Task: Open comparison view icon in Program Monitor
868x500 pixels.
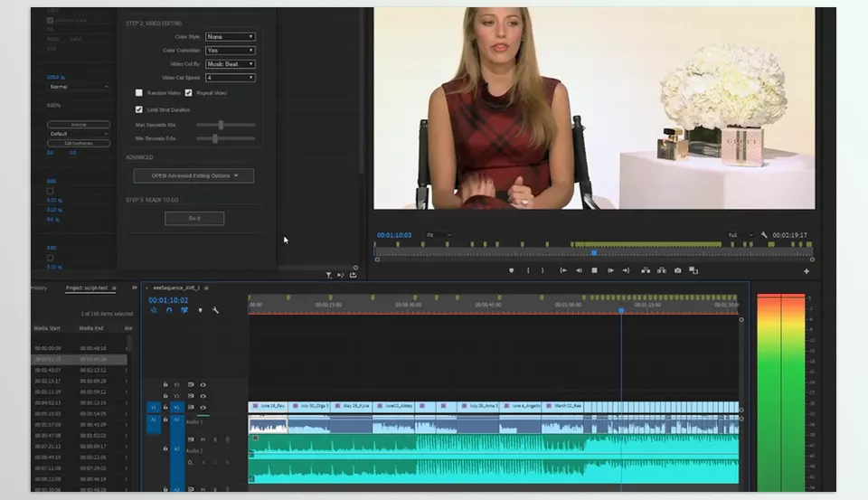Action: (693, 270)
